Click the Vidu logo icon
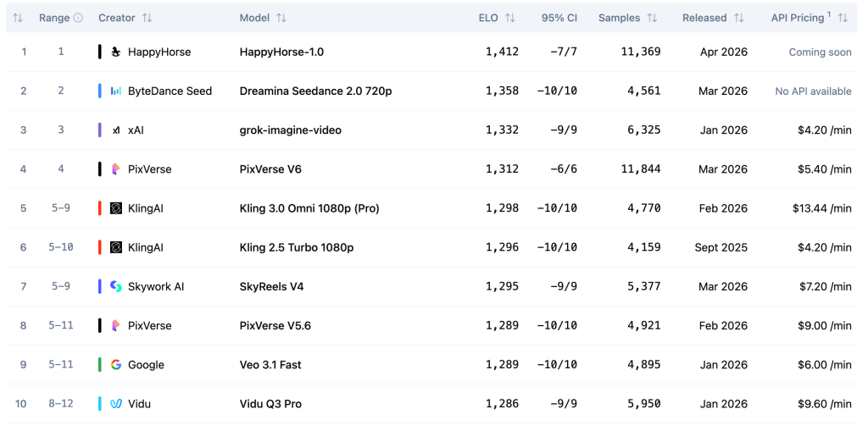The height and width of the screenshot is (431, 868). pyautogui.click(x=116, y=404)
